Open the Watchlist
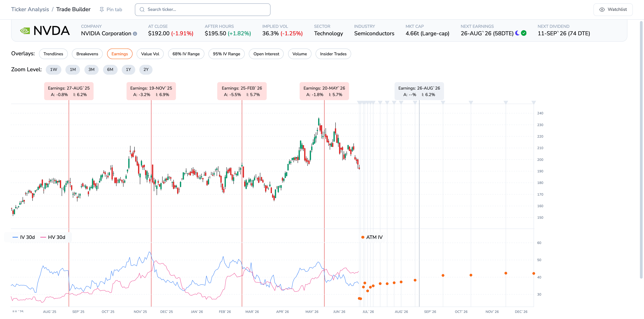Screen dimensions: 644x319 tap(613, 10)
